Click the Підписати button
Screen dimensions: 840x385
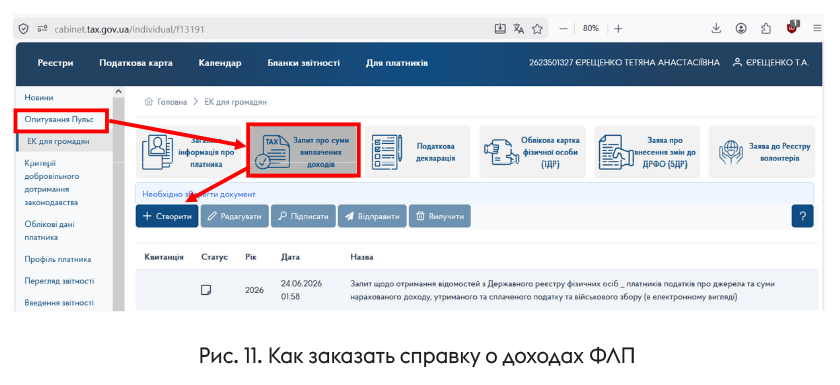tap(303, 216)
